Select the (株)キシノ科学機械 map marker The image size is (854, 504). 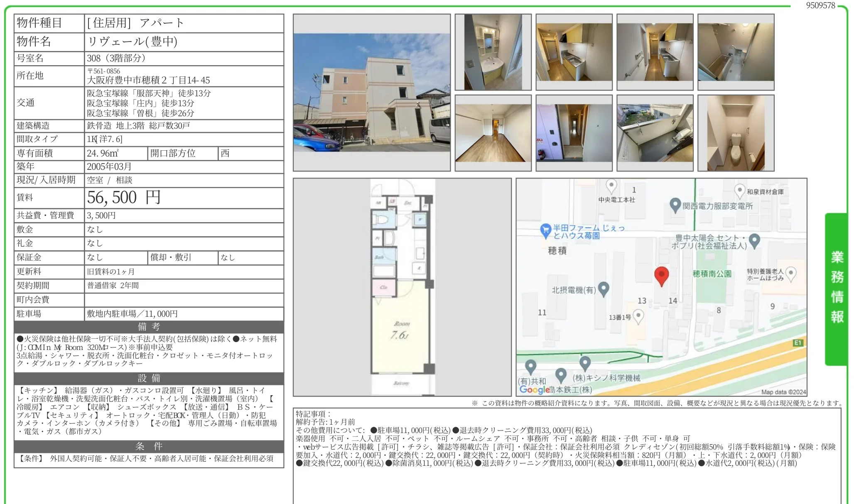point(585,364)
